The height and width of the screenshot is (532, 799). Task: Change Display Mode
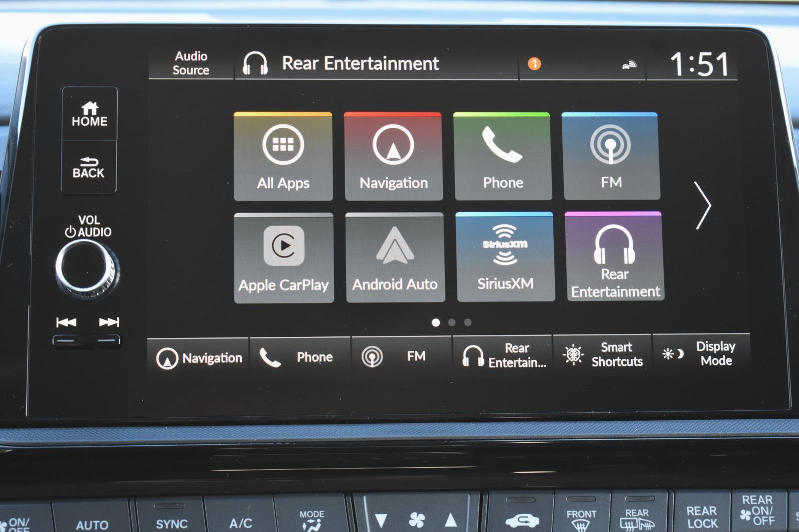[x=701, y=353]
